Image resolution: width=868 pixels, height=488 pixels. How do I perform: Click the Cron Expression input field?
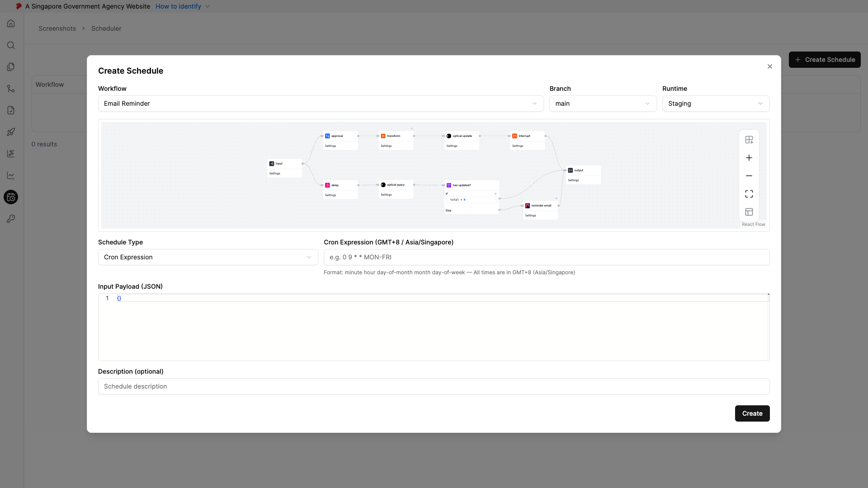[547, 257]
